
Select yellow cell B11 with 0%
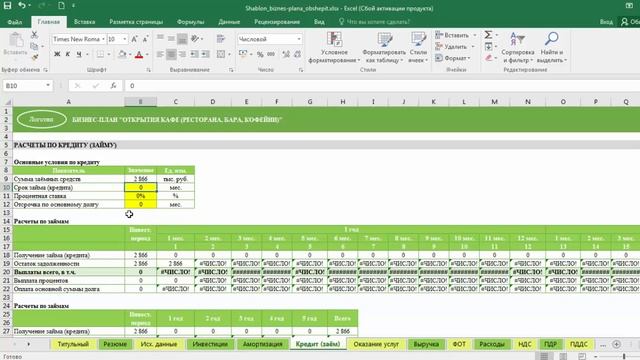tap(140, 196)
